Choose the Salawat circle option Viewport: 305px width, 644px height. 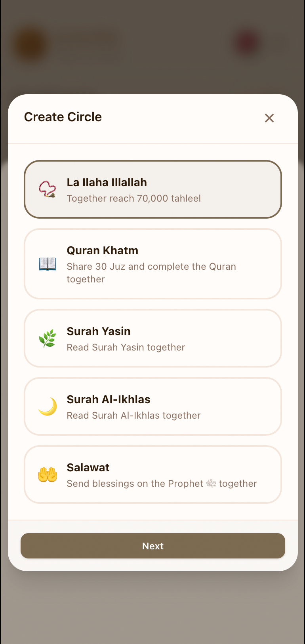point(153,474)
